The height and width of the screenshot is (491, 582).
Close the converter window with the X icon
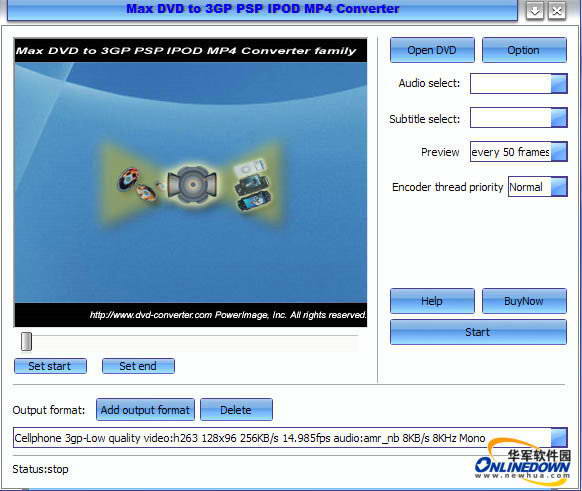coord(556,11)
